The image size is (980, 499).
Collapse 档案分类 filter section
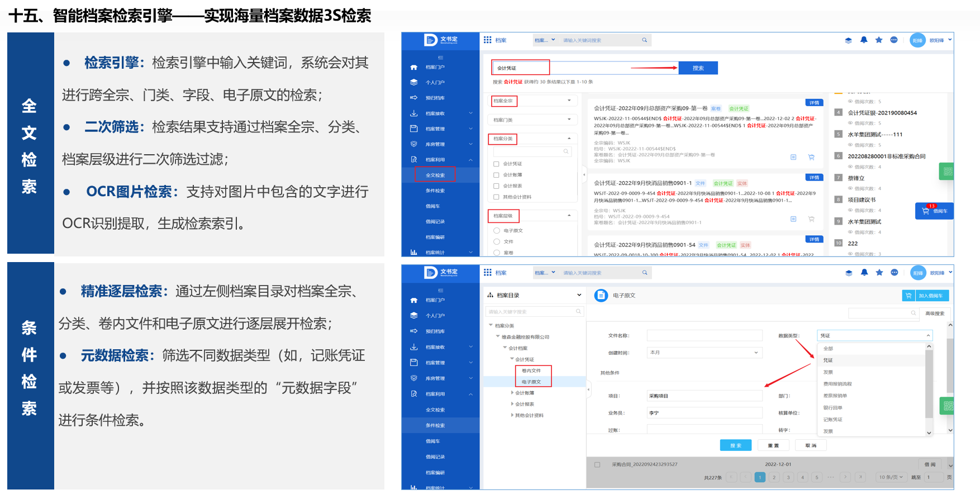569,138
